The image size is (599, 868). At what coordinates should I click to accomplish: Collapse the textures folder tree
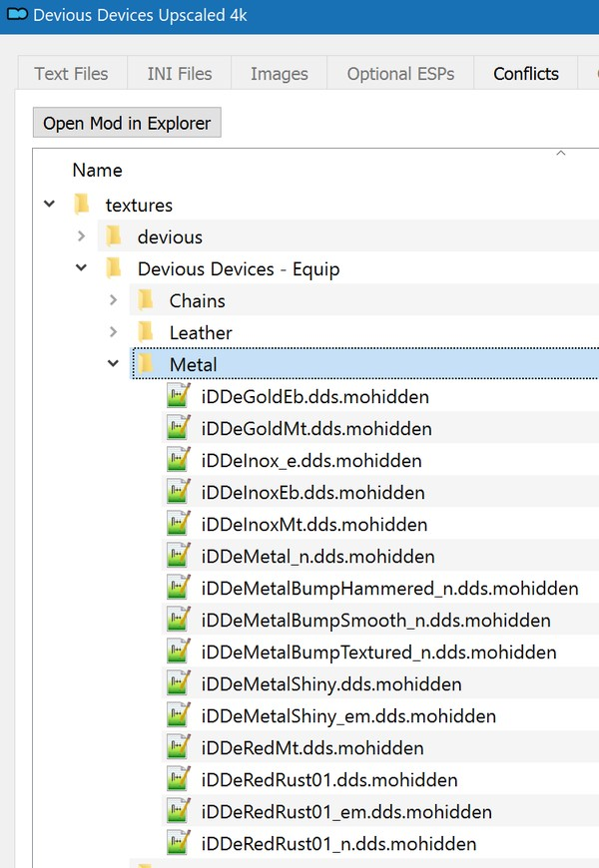pyautogui.click(x=49, y=206)
